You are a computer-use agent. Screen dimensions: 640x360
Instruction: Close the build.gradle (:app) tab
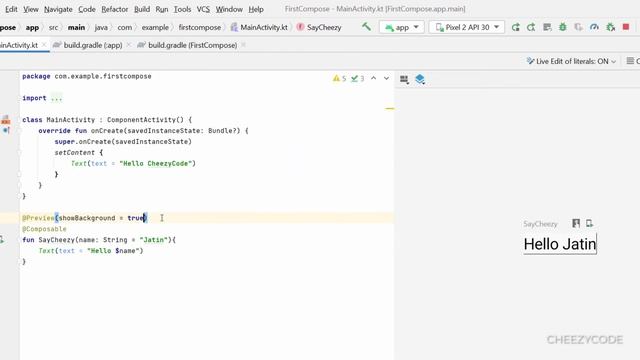pos(129,45)
